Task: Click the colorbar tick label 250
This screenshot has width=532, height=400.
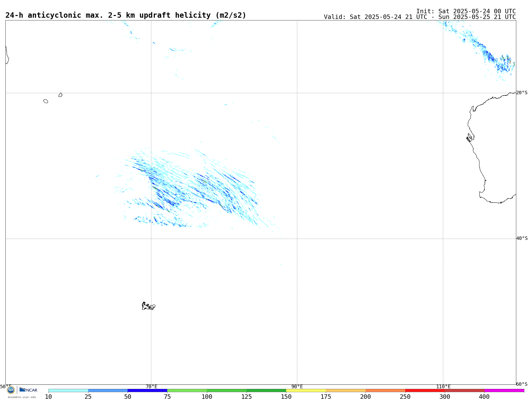Action: tap(405, 397)
